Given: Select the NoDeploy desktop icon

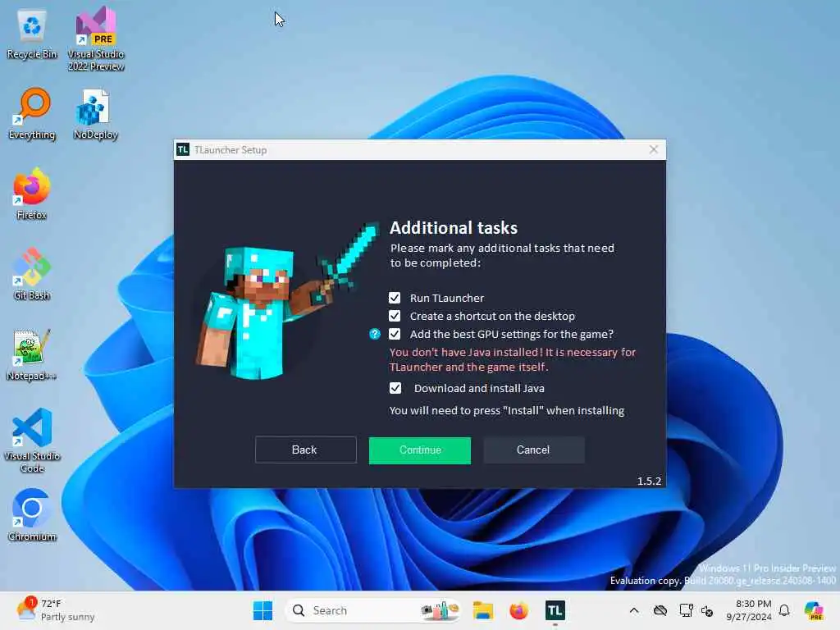Looking at the screenshot, I should point(95,114).
